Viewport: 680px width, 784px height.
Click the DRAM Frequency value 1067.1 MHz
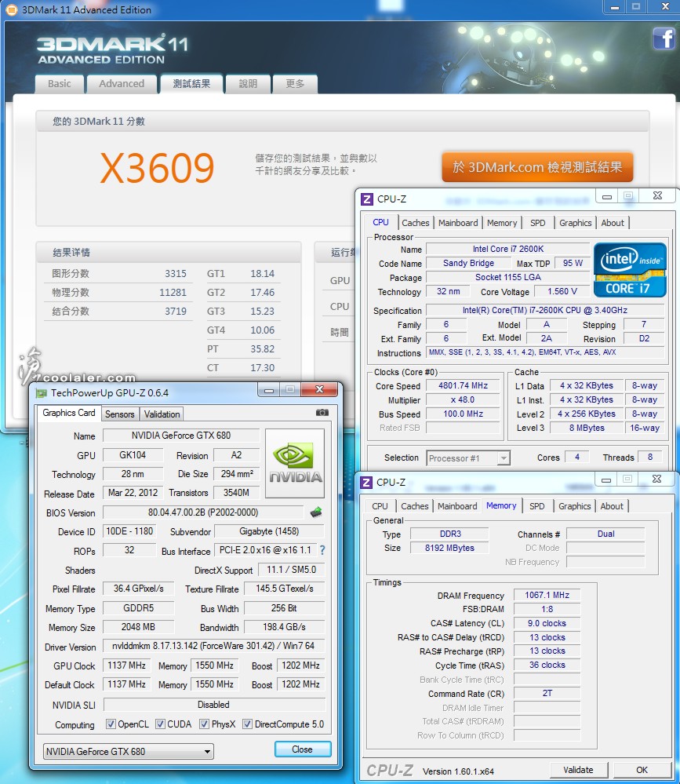tap(547, 595)
